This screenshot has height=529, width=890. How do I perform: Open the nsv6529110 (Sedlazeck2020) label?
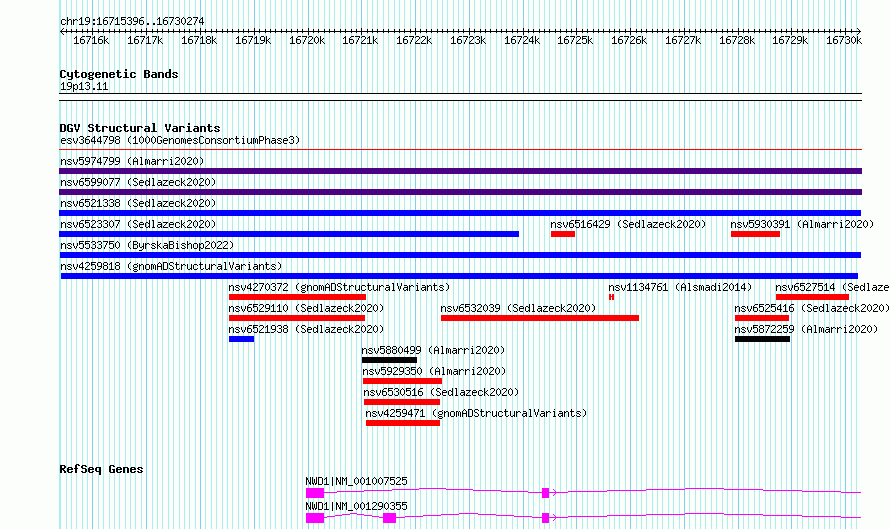tap(307, 308)
